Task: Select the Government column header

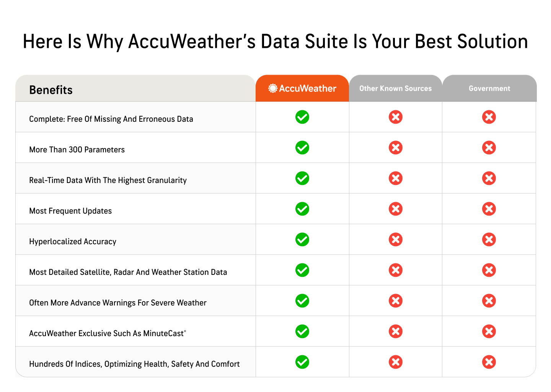Action: pyautogui.click(x=489, y=88)
